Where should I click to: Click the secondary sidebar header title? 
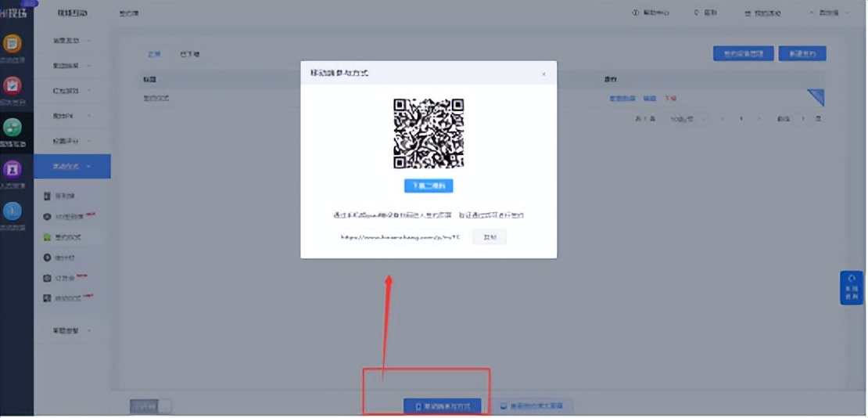73,13
